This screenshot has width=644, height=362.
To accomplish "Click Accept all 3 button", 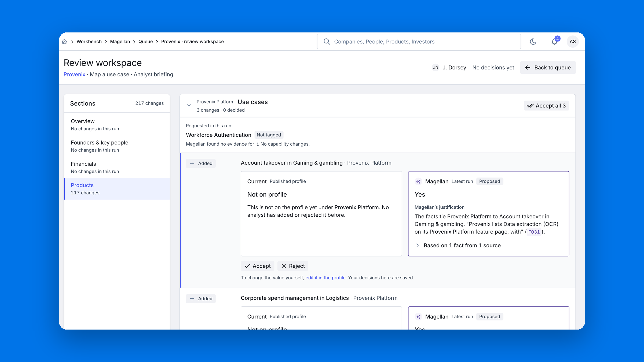I will [546, 106].
